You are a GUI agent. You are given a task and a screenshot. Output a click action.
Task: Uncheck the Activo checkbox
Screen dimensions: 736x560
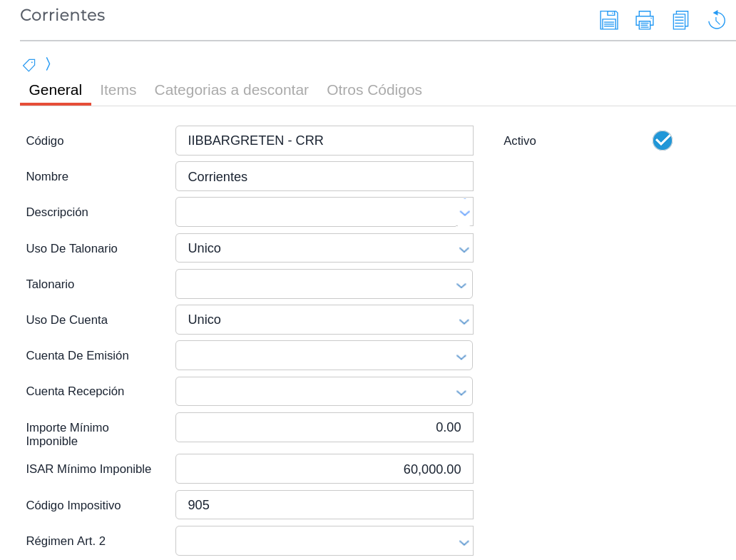[x=662, y=141]
